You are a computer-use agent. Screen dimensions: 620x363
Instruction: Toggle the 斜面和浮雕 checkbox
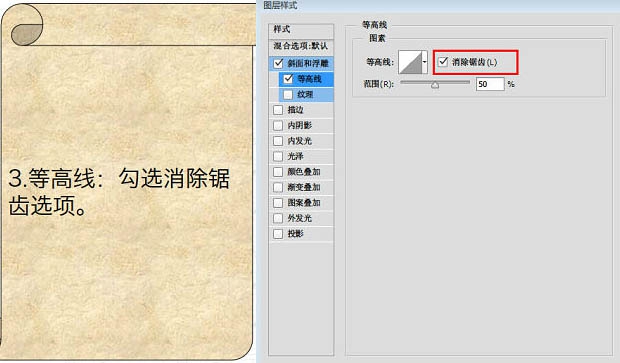pyautogui.click(x=278, y=63)
